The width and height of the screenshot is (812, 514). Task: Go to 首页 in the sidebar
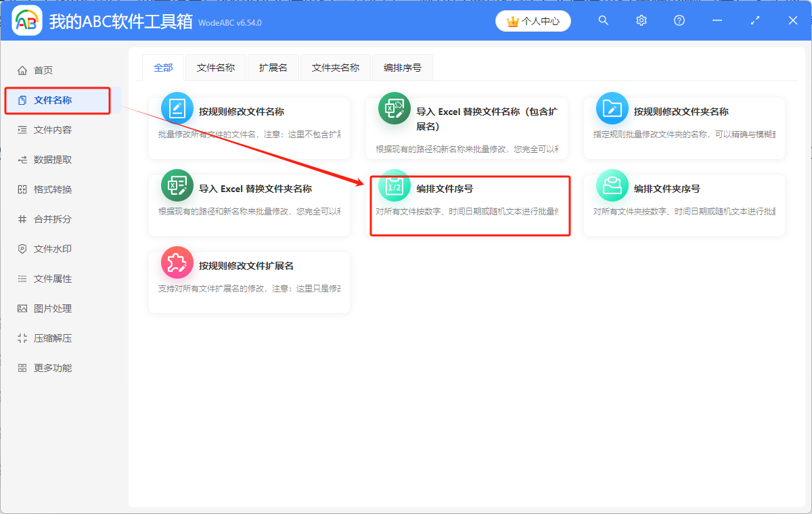coord(43,70)
